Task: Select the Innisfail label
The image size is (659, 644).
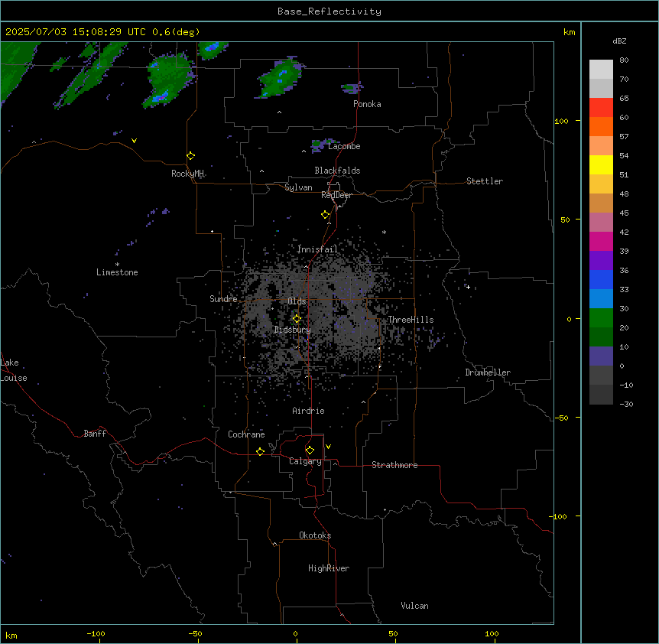Action: (317, 249)
